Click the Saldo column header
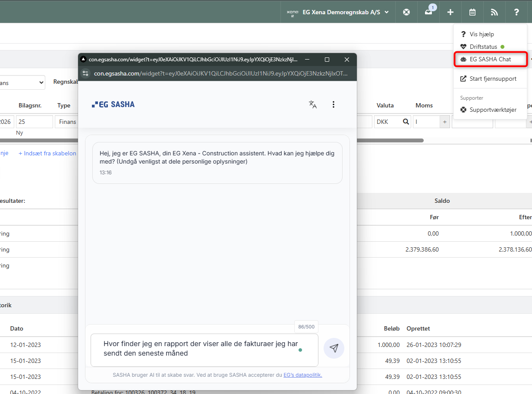Image resolution: width=532 pixels, height=394 pixels. [442, 201]
